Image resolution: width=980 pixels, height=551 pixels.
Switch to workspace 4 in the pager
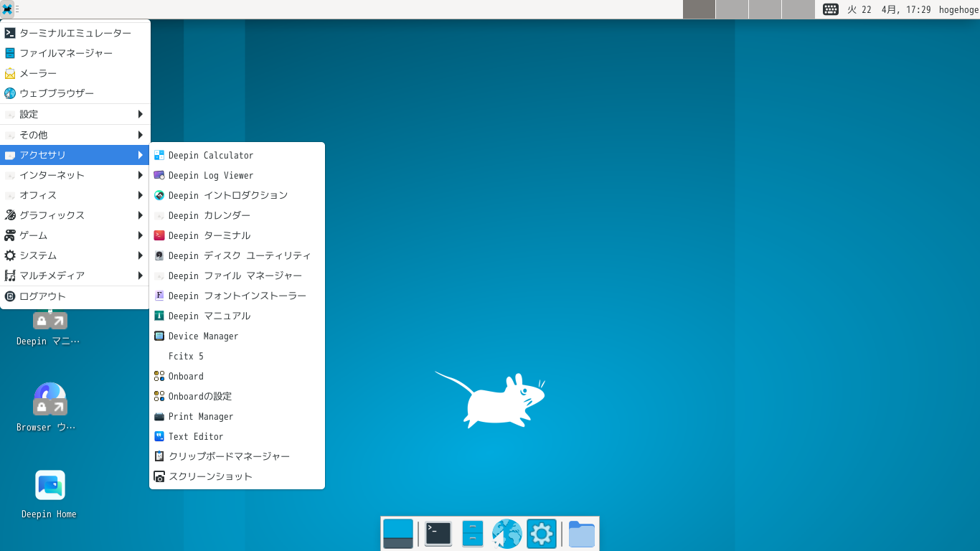coord(798,9)
